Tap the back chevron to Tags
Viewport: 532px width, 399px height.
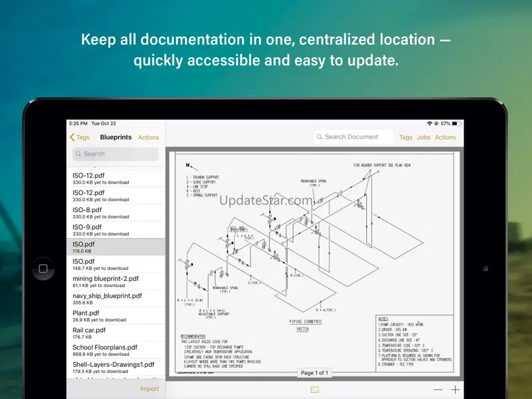click(73, 137)
